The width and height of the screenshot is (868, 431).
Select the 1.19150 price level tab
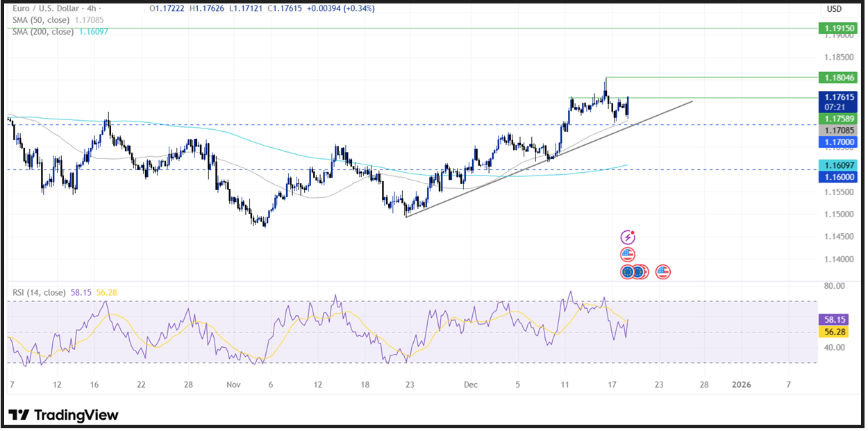[x=838, y=28]
